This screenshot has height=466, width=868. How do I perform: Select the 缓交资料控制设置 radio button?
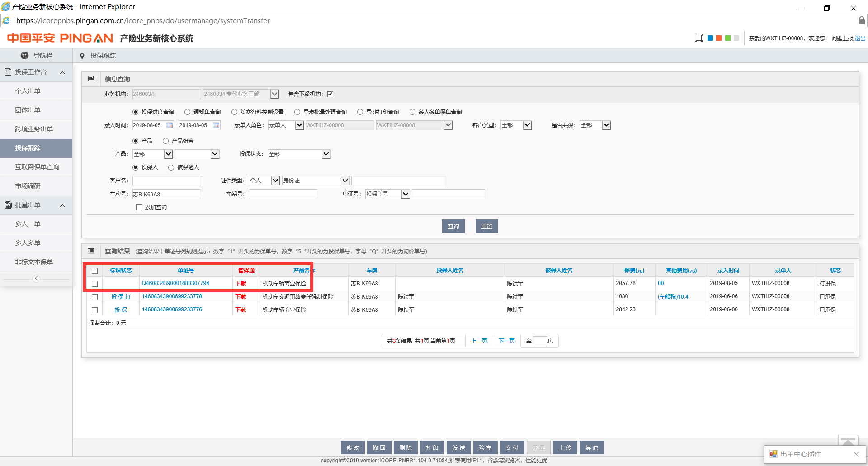point(234,112)
